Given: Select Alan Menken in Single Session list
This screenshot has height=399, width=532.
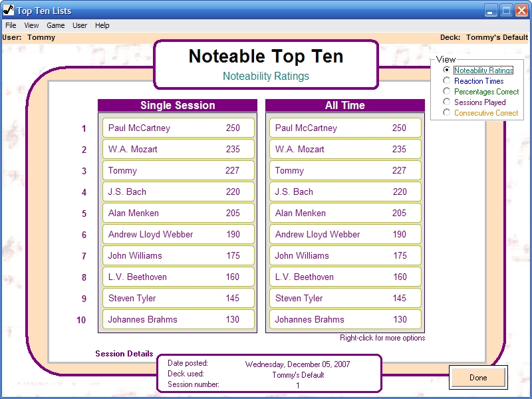Looking at the screenshot, I should 178,213.
